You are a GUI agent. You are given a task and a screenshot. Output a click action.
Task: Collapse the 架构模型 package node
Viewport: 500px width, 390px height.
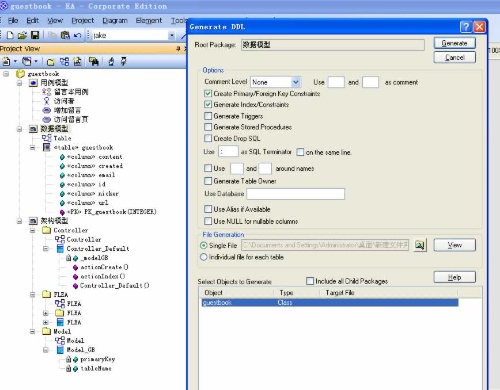(19, 221)
